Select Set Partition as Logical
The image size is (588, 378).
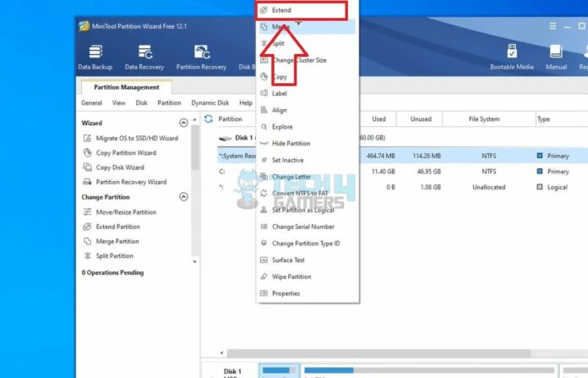click(x=308, y=210)
